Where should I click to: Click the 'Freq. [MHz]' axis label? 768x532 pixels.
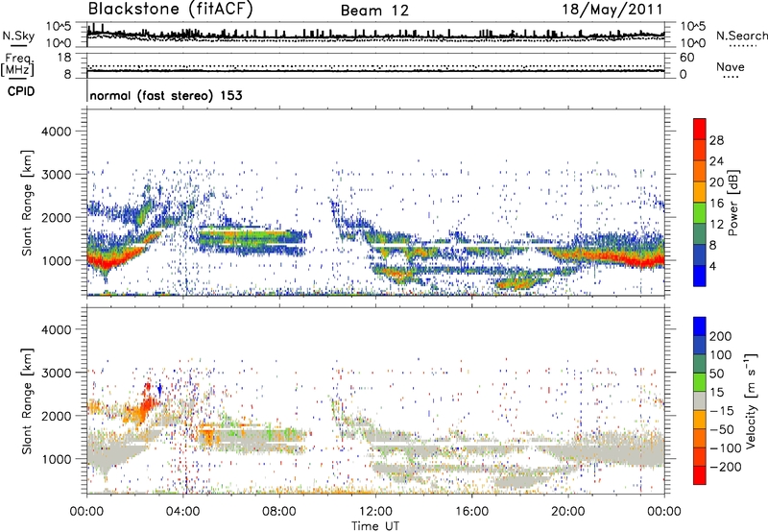(x=17, y=64)
